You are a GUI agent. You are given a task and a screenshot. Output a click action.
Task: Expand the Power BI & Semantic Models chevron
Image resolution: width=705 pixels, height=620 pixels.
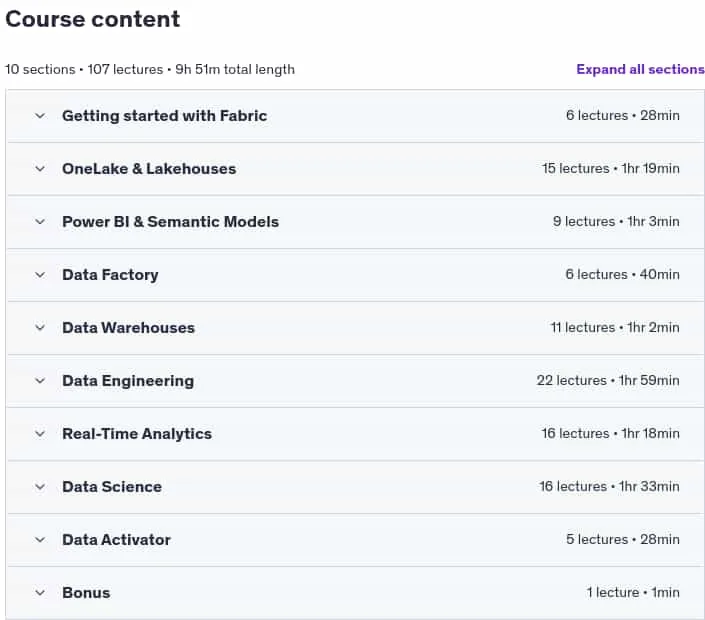click(x=40, y=222)
